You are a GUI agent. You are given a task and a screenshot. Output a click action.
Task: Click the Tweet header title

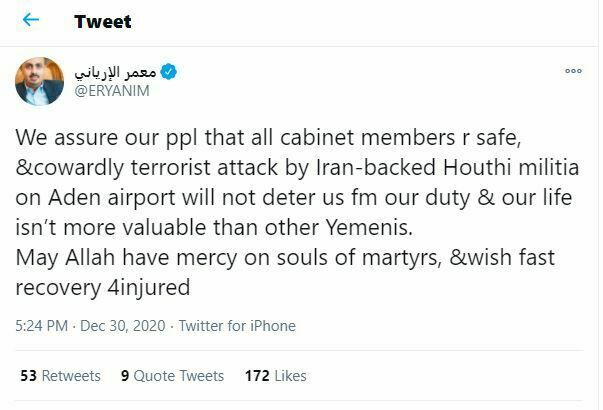click(102, 21)
